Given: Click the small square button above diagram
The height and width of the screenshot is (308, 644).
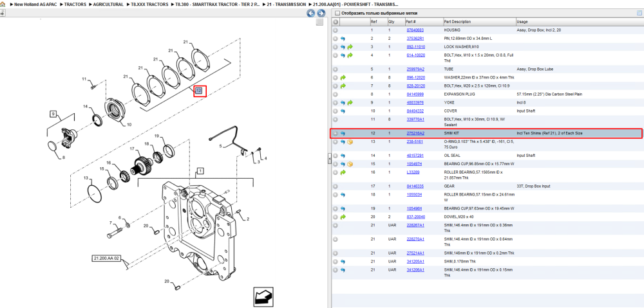Looking at the screenshot, I should (x=319, y=22).
